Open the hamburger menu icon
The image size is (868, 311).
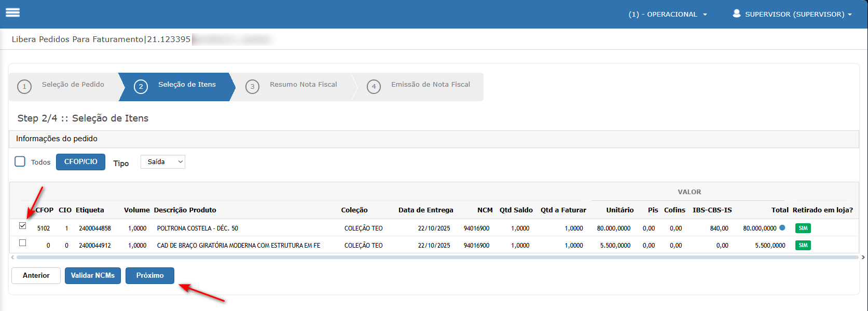point(12,13)
